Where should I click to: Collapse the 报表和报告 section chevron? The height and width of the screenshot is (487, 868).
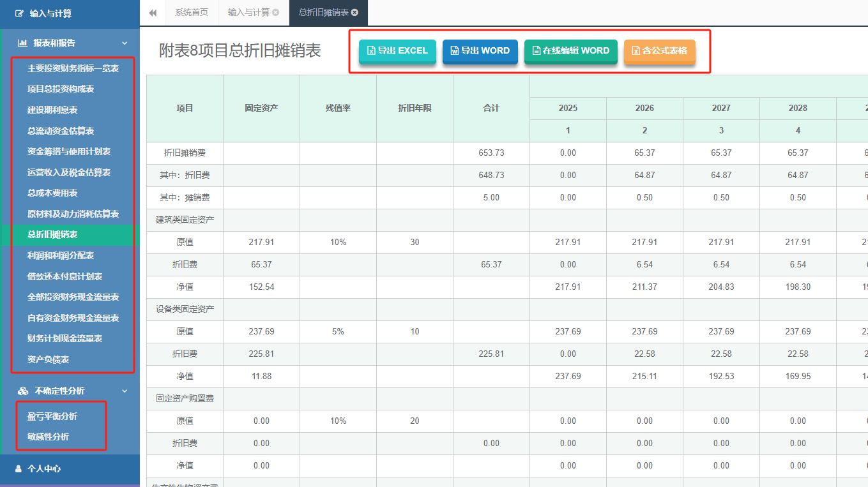click(125, 42)
